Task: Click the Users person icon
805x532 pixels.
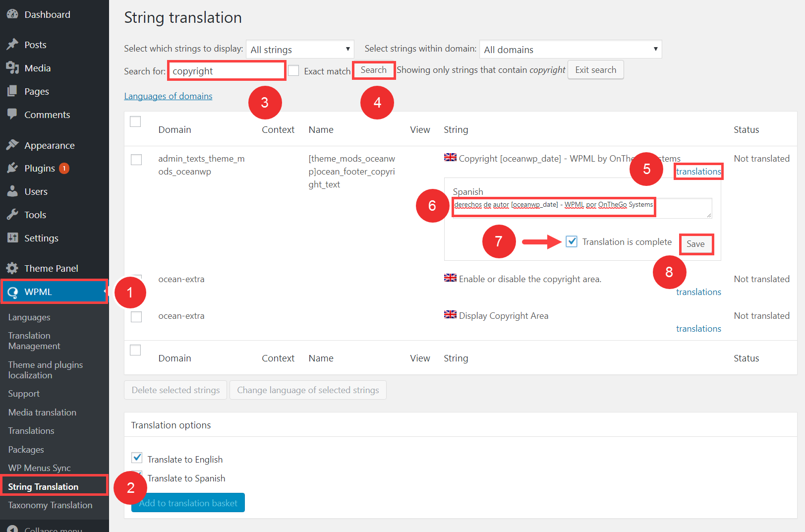Action: tap(12, 191)
